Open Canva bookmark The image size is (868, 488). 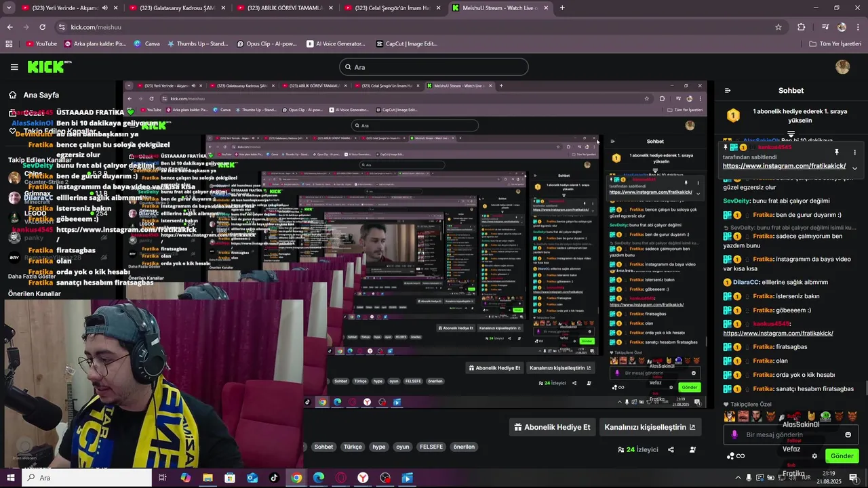pos(147,43)
